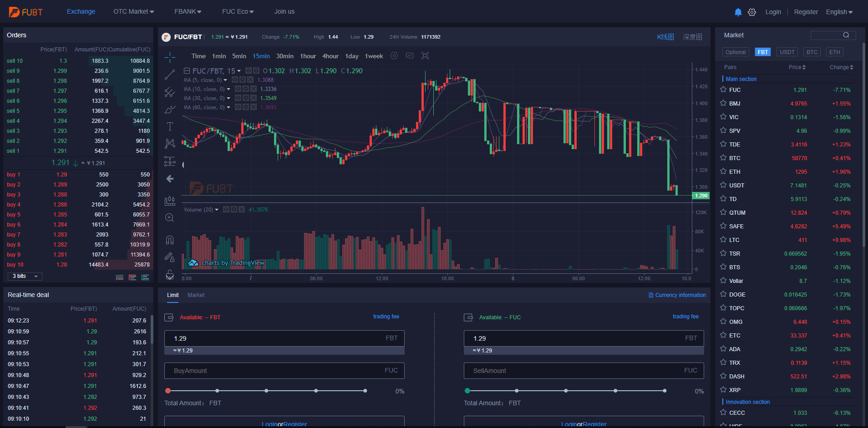The width and height of the screenshot is (868, 428).
Task: Switch to the depth chart view
Action: click(692, 37)
